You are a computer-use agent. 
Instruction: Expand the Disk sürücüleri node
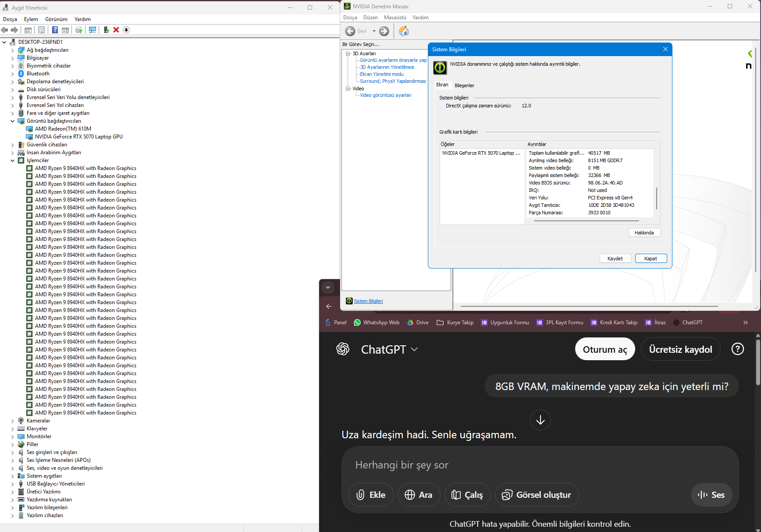(12, 89)
